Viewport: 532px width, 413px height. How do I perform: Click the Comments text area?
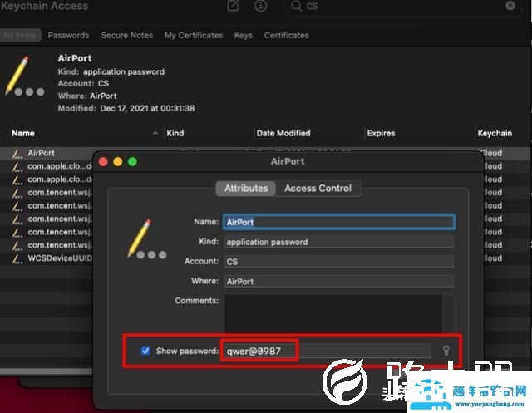tap(334, 313)
